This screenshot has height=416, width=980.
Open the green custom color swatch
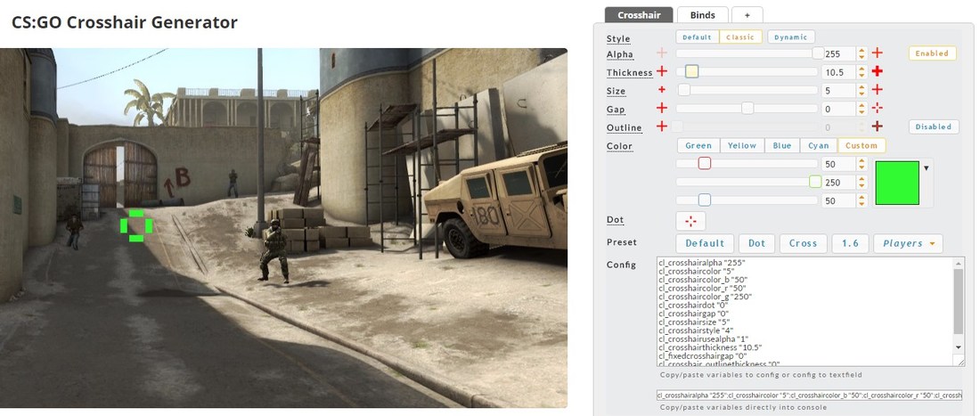coord(897,183)
